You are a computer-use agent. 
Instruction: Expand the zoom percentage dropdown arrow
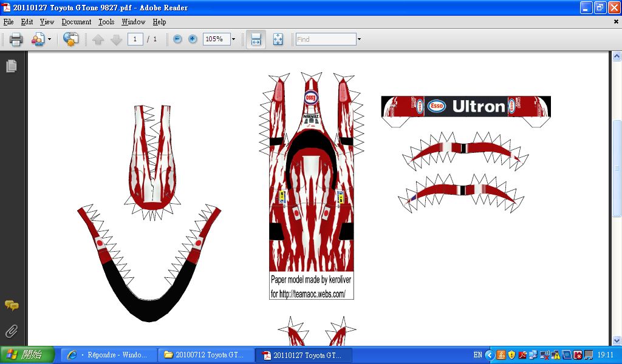pyautogui.click(x=233, y=39)
